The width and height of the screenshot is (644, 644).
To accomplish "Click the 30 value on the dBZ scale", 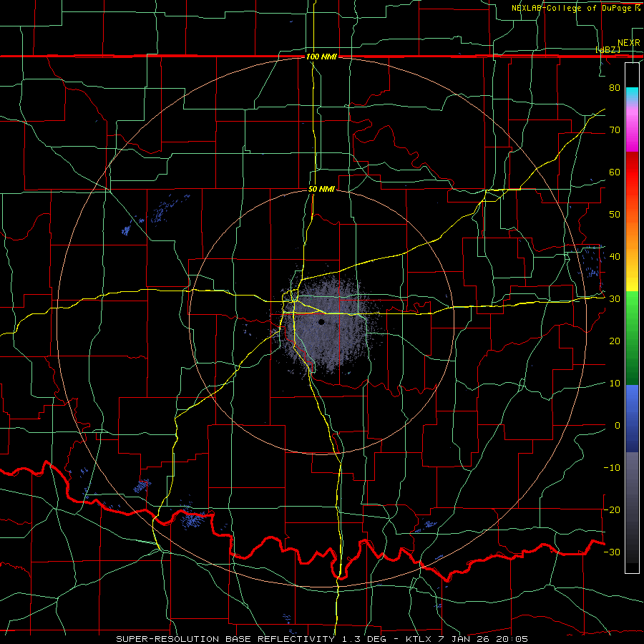I will (615, 298).
